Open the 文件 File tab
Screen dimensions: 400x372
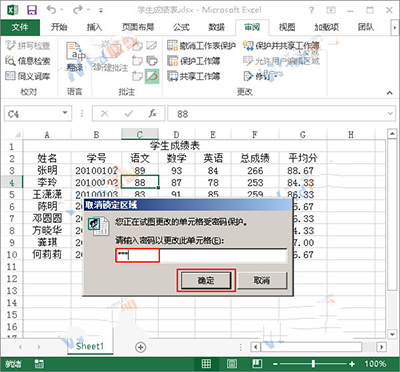click(20, 27)
